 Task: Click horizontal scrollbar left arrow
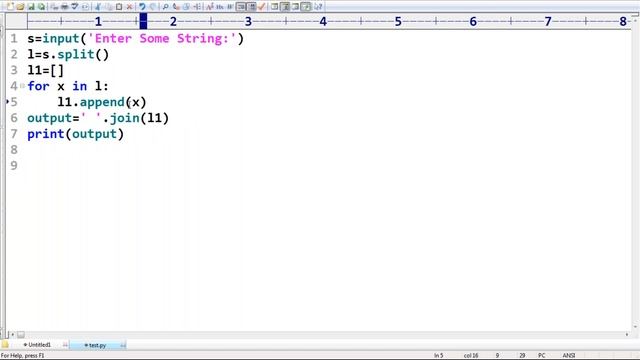tap(13, 335)
